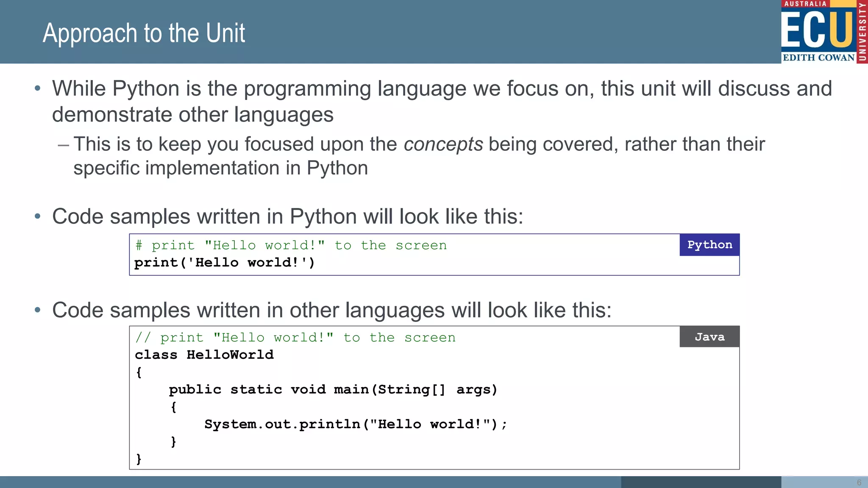Click the System.out.println code line

point(355,424)
